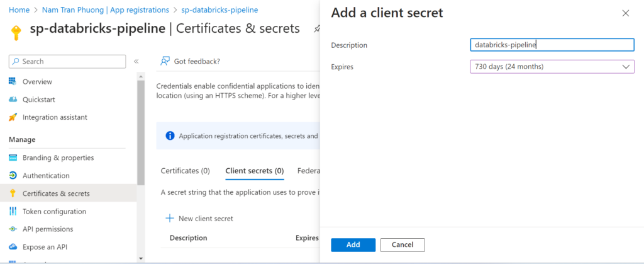This screenshot has height=264, width=644.
Task: Click the Overview icon in sidebar
Action: pos(13,82)
